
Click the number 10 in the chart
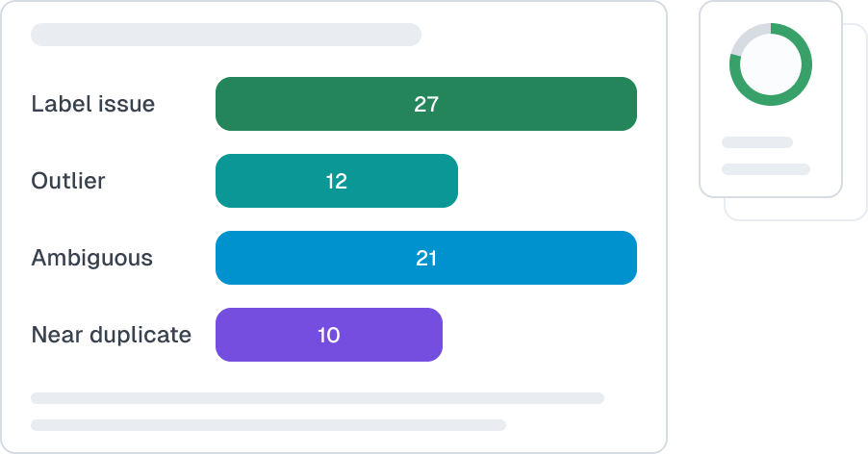[x=328, y=335]
